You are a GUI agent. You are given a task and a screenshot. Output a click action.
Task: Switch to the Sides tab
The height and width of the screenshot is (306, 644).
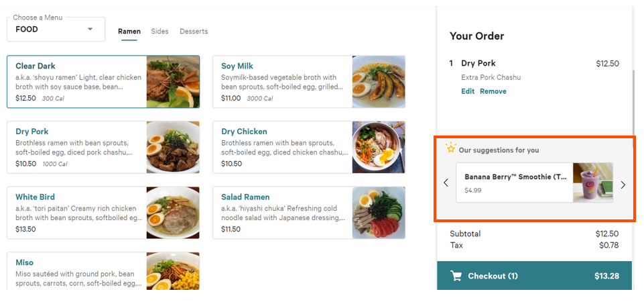click(159, 32)
